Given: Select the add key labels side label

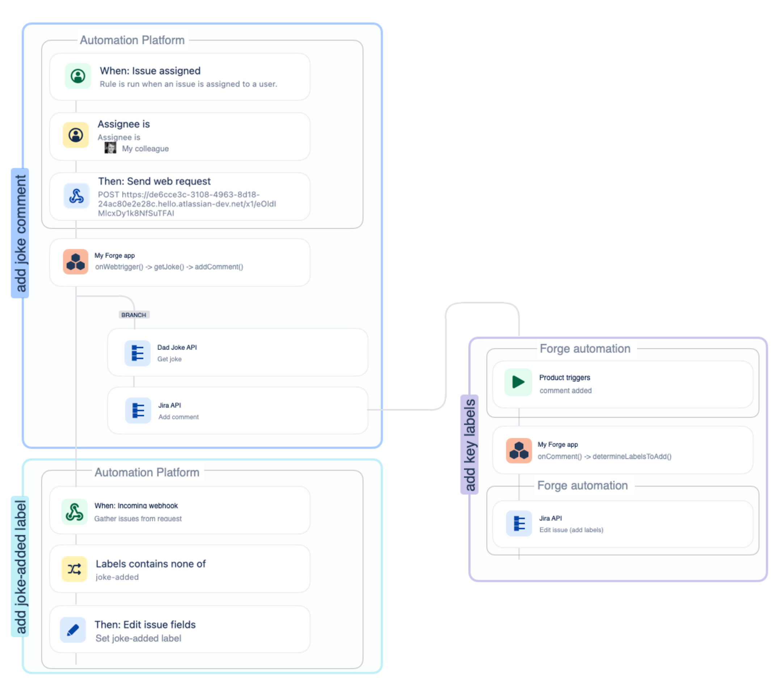Looking at the screenshot, I should point(469,445).
